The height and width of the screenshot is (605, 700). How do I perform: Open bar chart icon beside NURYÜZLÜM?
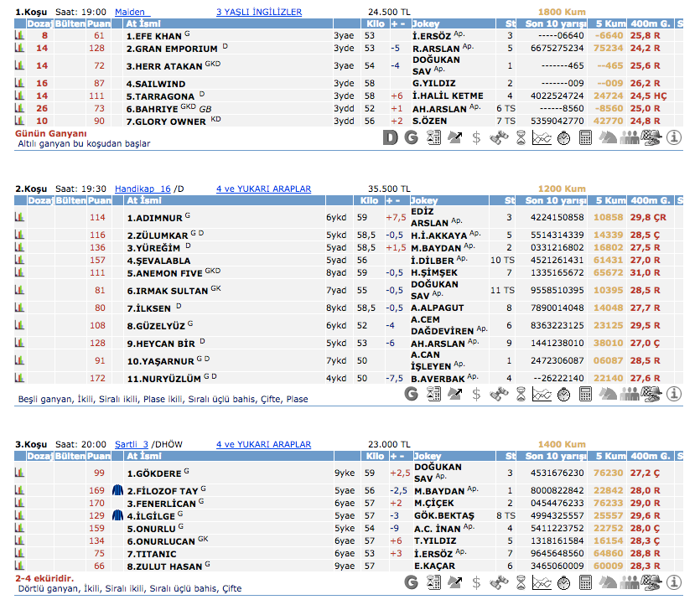click(18, 379)
